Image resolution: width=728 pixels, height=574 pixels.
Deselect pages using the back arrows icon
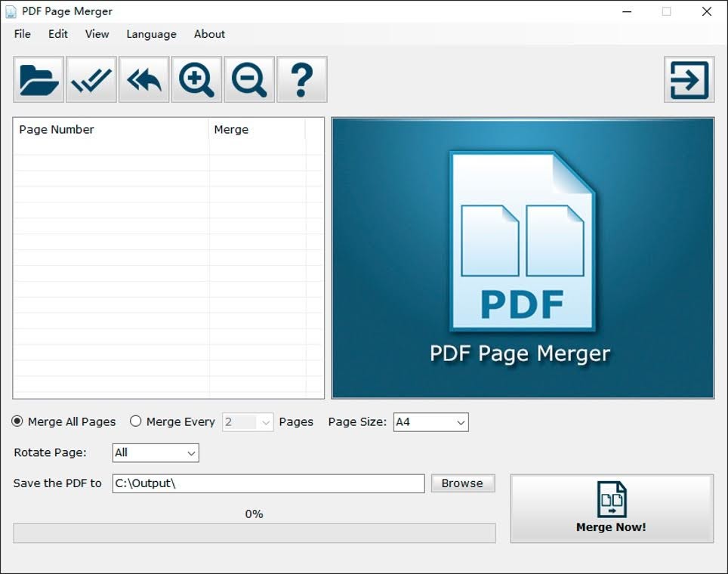[x=143, y=79]
